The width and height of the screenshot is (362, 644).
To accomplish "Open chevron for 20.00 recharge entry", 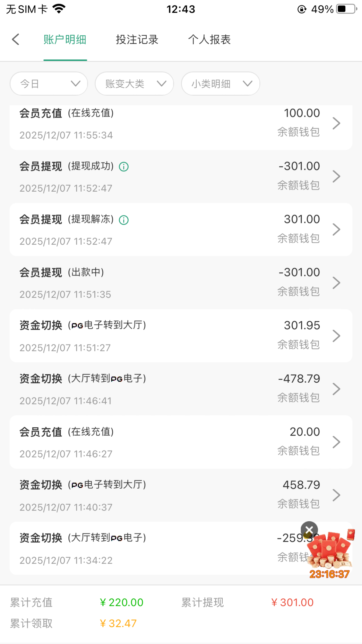I will (336, 442).
